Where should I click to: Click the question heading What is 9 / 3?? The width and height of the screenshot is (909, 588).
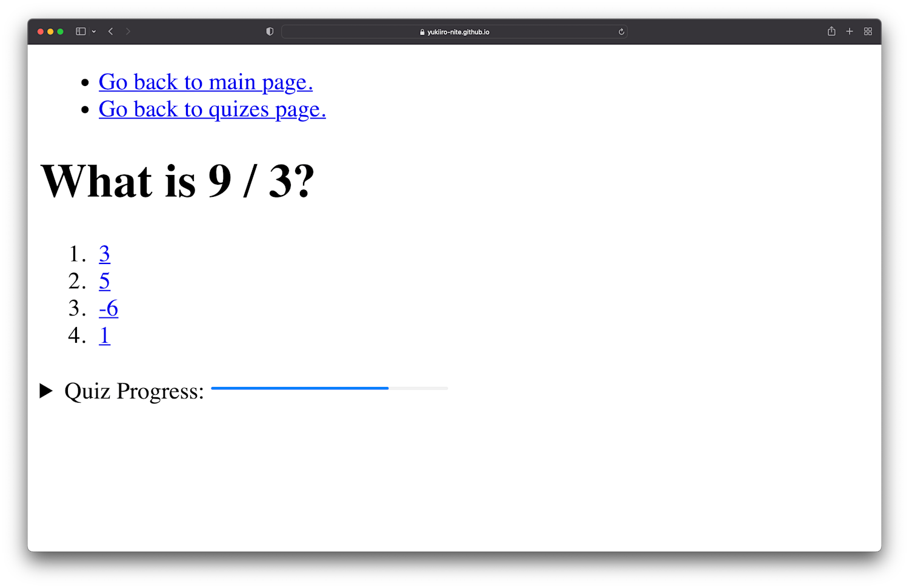(x=178, y=180)
